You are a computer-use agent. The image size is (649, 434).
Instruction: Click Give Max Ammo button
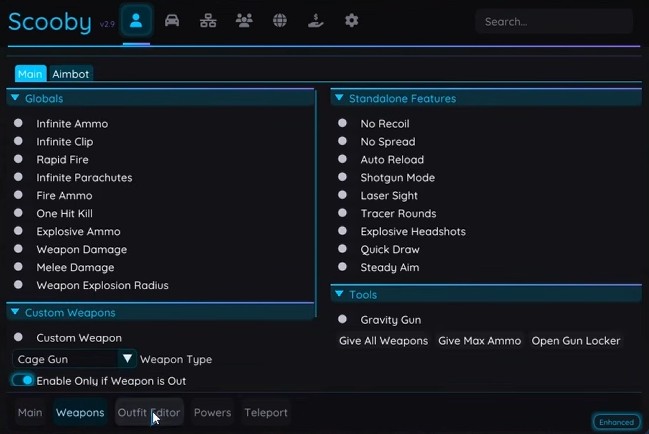tap(479, 340)
